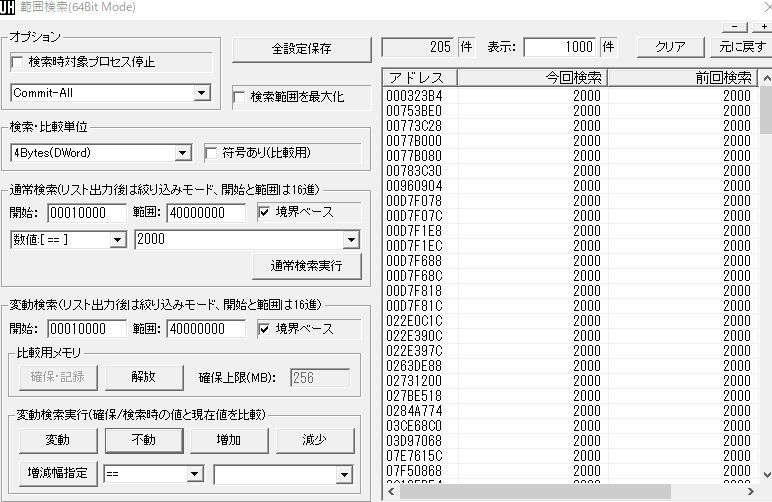Viewport: 772px width, 502px height.
Task: Select address row 00783C30
Action: [x=571, y=171]
